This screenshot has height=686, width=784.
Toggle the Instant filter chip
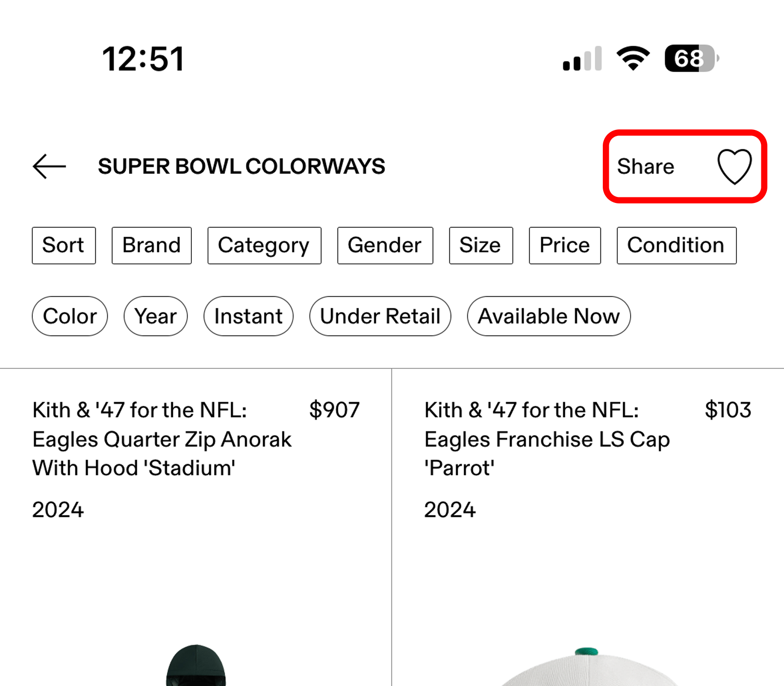coord(248,316)
